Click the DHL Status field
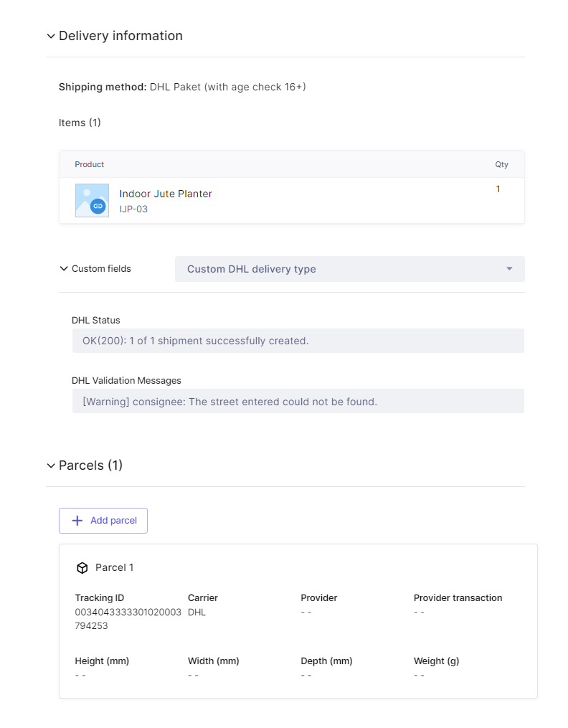Image resolution: width=568 pixels, height=728 pixels. pos(298,341)
